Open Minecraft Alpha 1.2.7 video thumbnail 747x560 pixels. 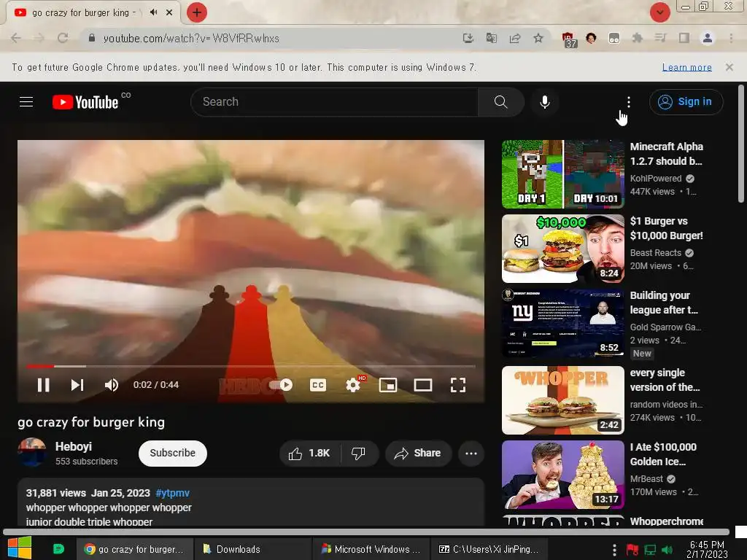[x=562, y=174]
